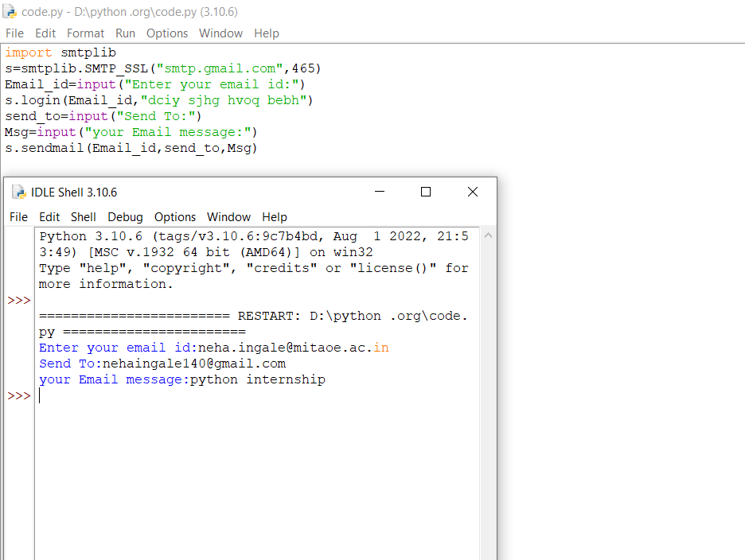The height and width of the screenshot is (560, 745).
Task: Open the Options menu in the Shell window
Action: [175, 216]
